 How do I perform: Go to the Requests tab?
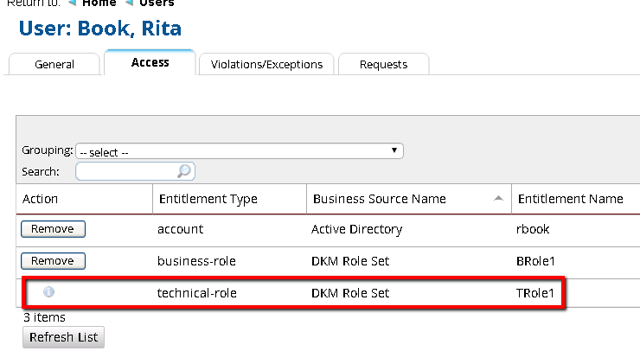coord(383,64)
